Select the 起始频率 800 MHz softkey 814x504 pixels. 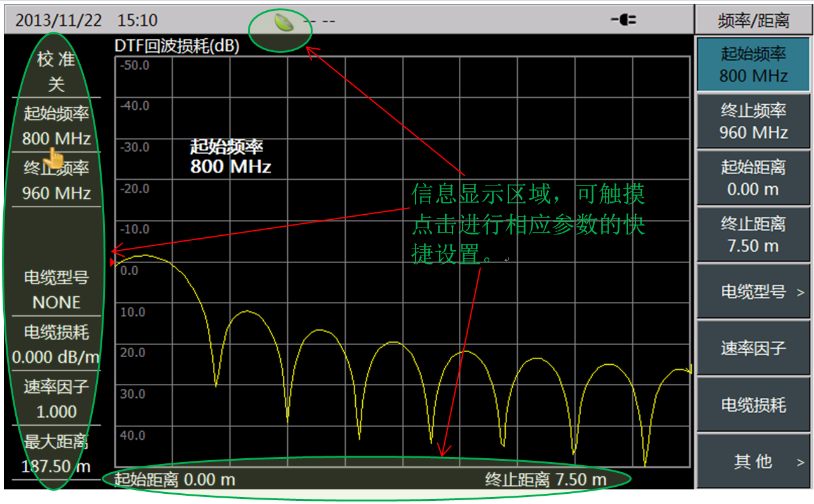[x=753, y=65]
